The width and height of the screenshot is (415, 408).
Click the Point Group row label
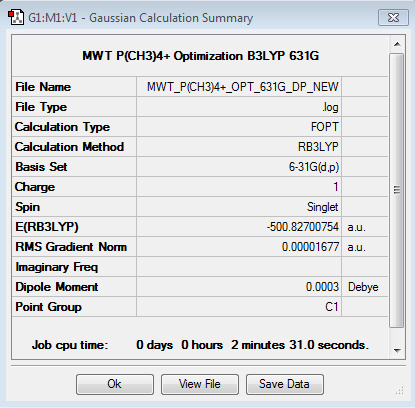click(x=48, y=307)
